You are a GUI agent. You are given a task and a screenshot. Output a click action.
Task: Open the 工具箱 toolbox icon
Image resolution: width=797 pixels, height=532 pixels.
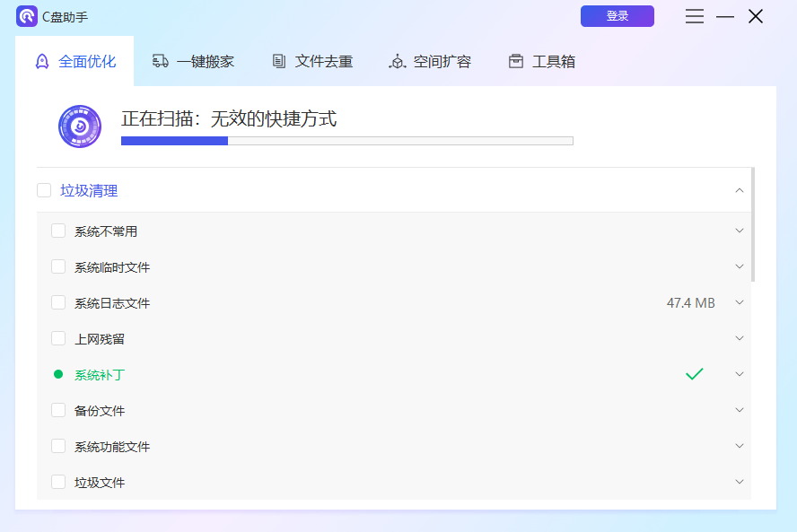point(515,60)
